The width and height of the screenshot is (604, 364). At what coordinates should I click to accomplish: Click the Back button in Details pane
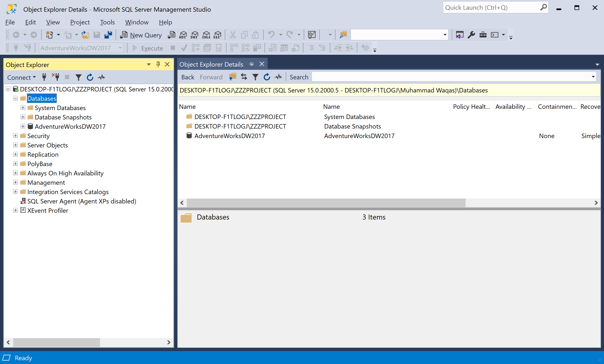187,77
